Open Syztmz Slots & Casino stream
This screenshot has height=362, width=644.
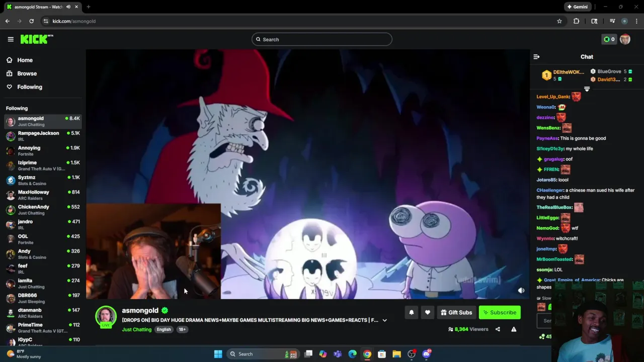click(x=43, y=180)
